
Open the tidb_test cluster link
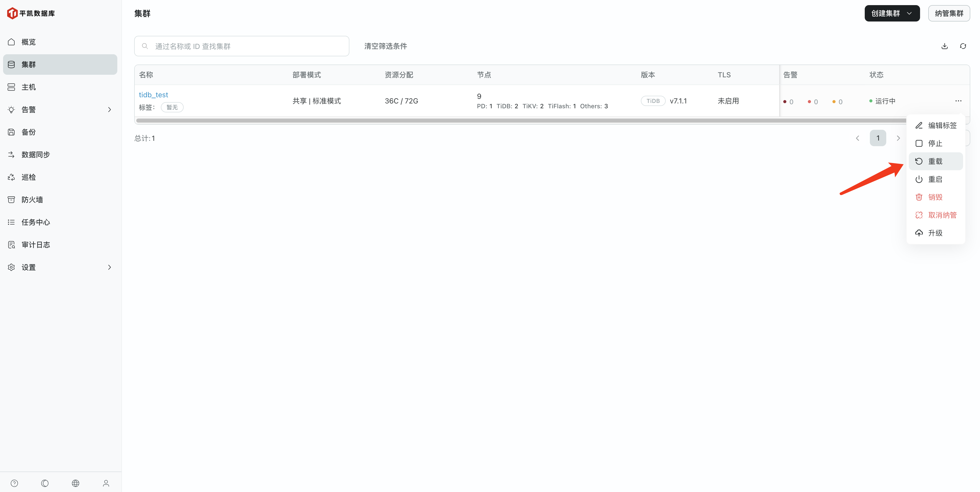point(153,95)
